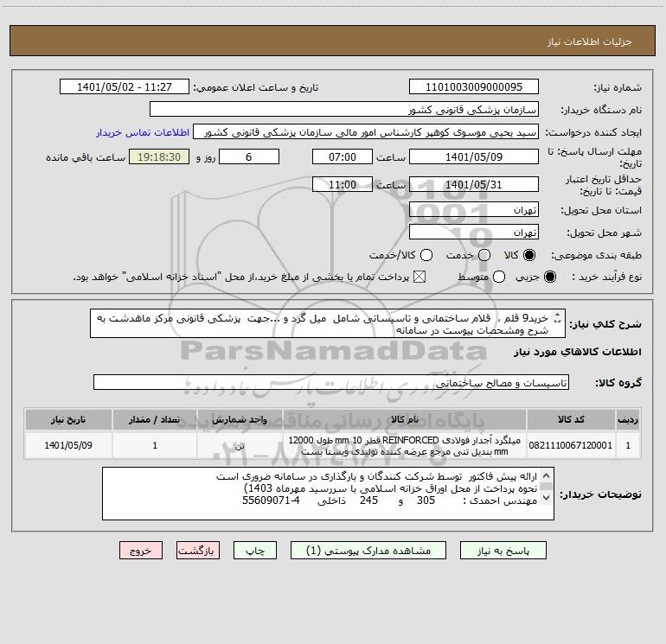666x644 pixels.
Task: Click the ردیف column header
Action: [x=628, y=419]
